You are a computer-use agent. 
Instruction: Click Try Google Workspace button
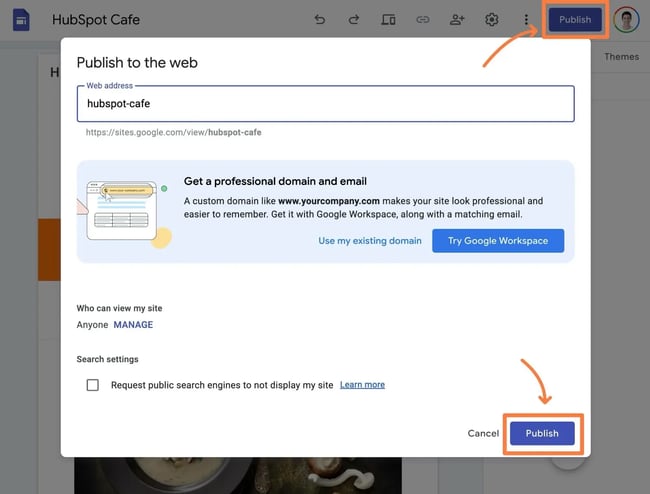(498, 241)
